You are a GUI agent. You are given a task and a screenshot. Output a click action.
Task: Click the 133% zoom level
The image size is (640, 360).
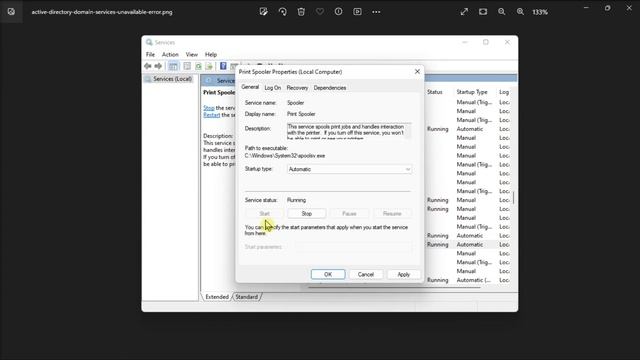click(540, 12)
